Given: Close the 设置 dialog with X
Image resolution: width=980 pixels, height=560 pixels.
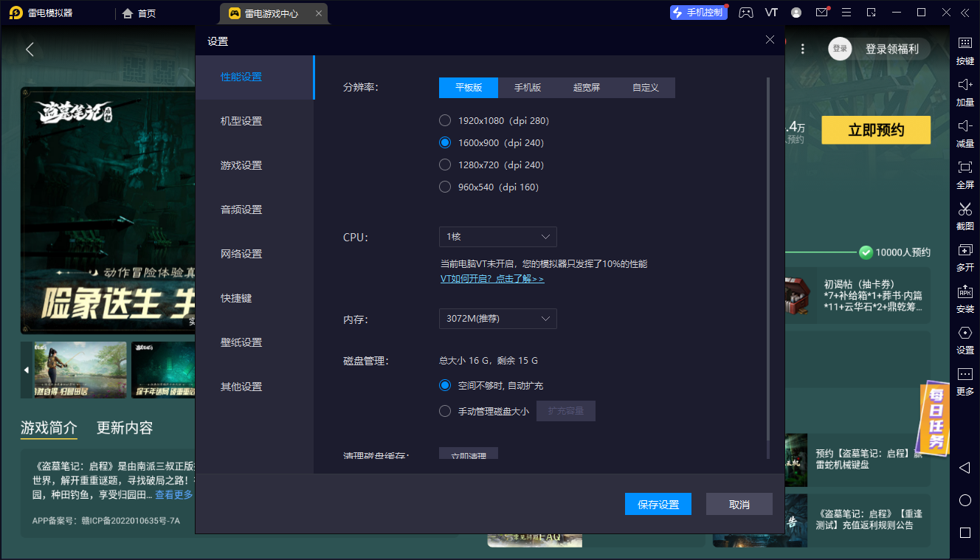Looking at the screenshot, I should [x=770, y=40].
